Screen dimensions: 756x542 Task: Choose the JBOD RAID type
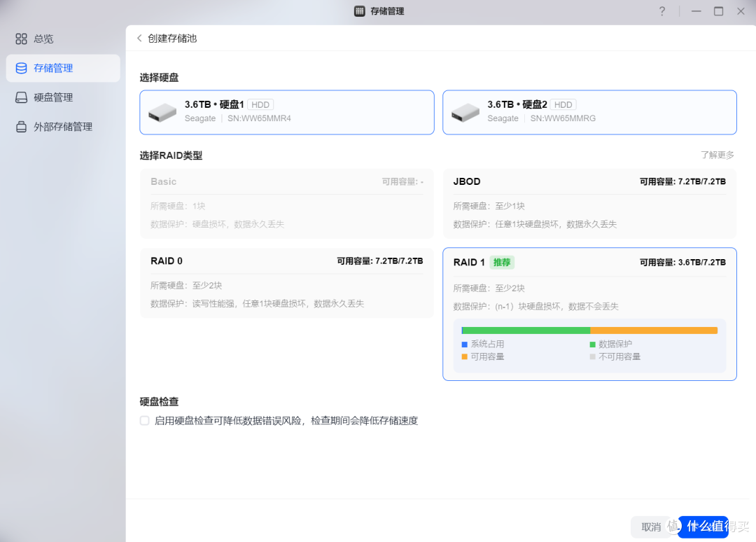click(589, 204)
